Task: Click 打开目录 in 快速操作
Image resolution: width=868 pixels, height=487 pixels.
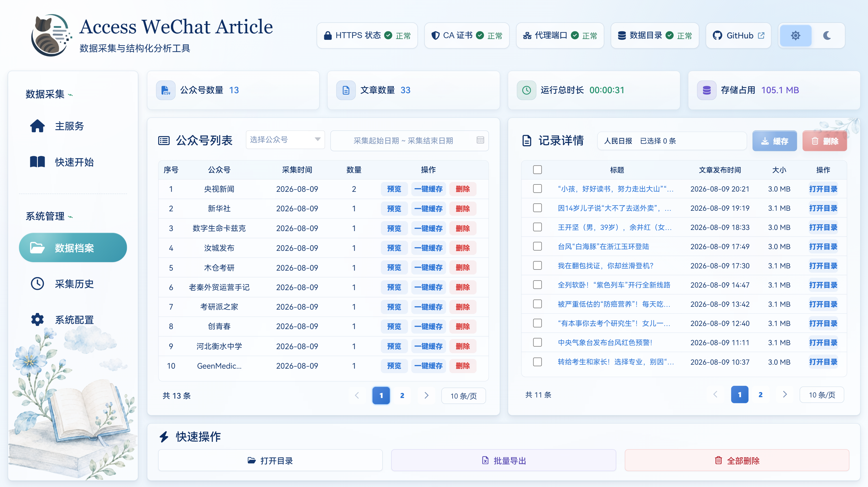Action: [x=270, y=460]
